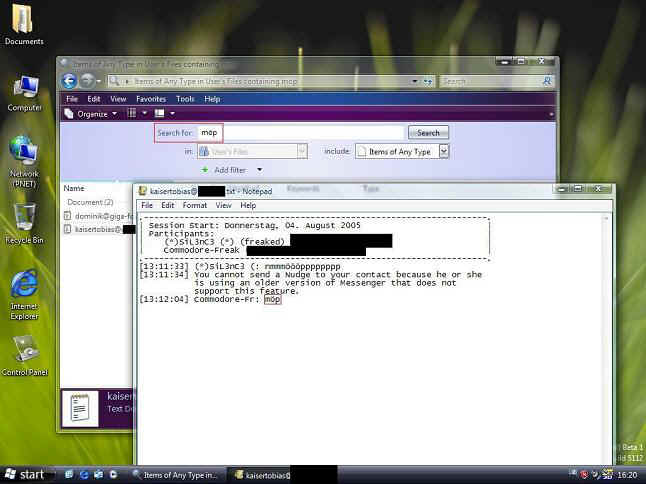The width and height of the screenshot is (646, 484).
Task: Open Control Panel desktop icon
Action: point(24,352)
